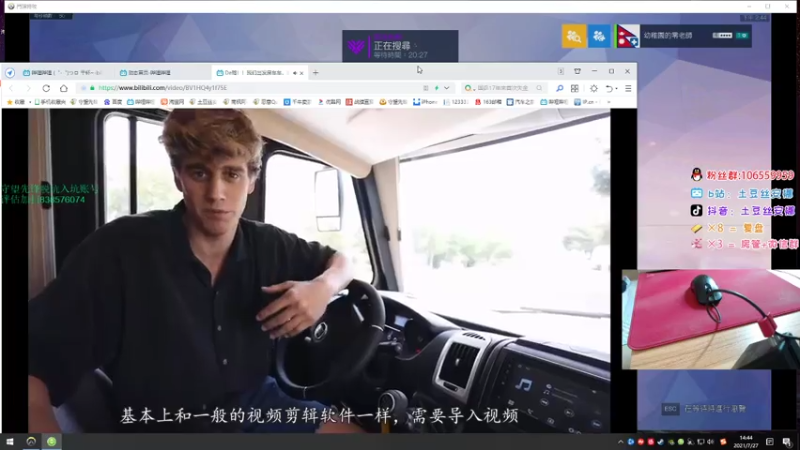800x450 pixels.
Task: Click the volume speaker tray icon
Action: click(711, 442)
